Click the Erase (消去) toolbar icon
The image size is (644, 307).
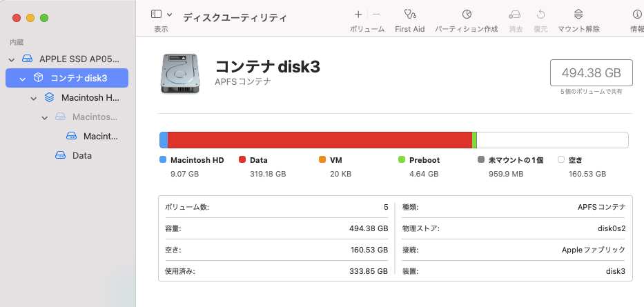(515, 14)
